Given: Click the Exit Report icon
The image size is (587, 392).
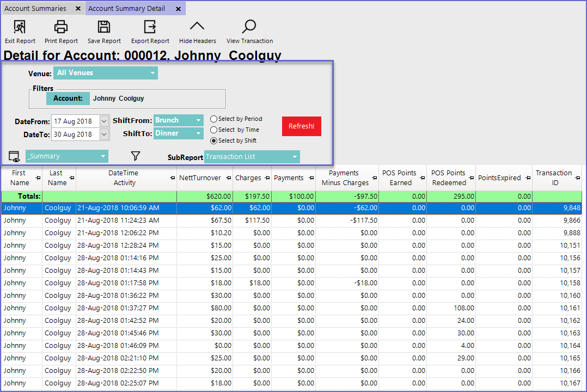Looking at the screenshot, I should click(20, 27).
